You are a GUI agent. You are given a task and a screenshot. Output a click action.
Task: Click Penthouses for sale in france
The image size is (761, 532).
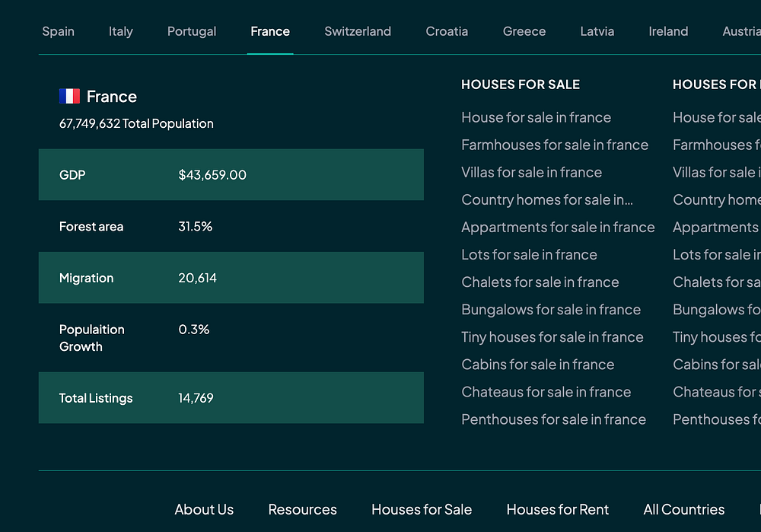[x=553, y=419]
